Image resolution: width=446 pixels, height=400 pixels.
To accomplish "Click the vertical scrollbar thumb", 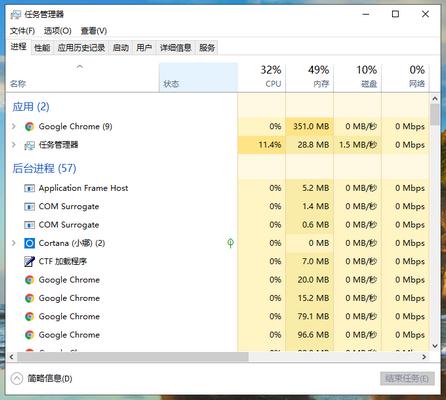I will (x=435, y=115).
